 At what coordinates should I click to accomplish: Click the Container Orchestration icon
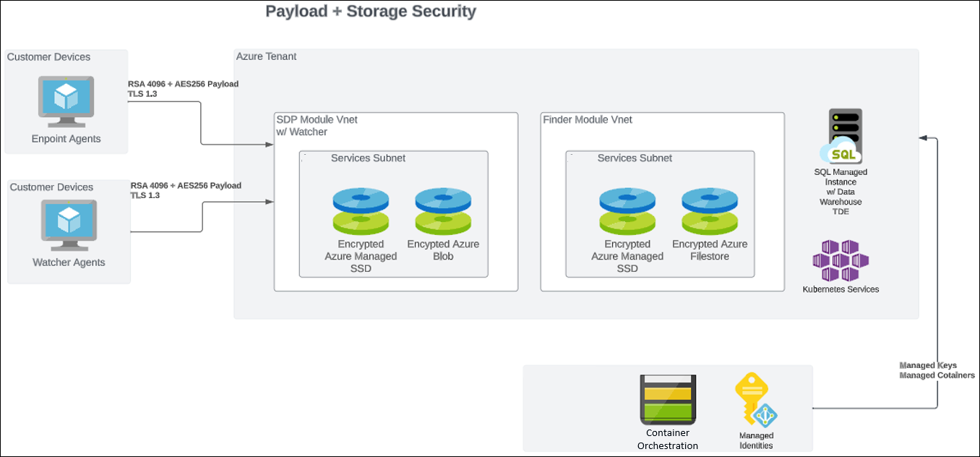point(668,400)
